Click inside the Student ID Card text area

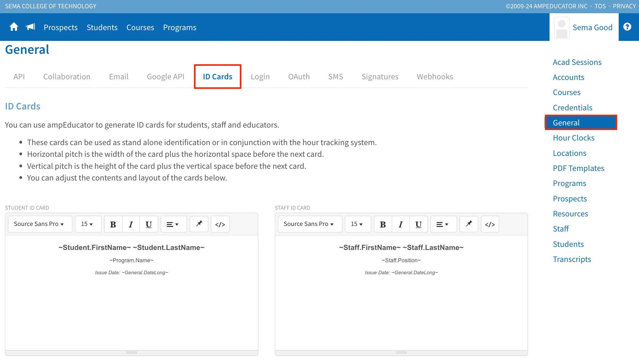pyautogui.click(x=132, y=293)
